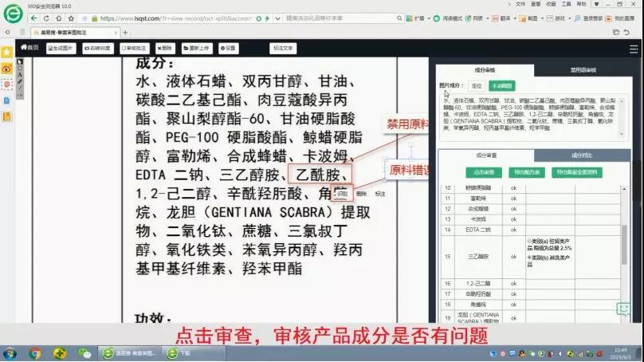
Task: Click 生成图片 in the app toolbar
Action: click(x=61, y=49)
